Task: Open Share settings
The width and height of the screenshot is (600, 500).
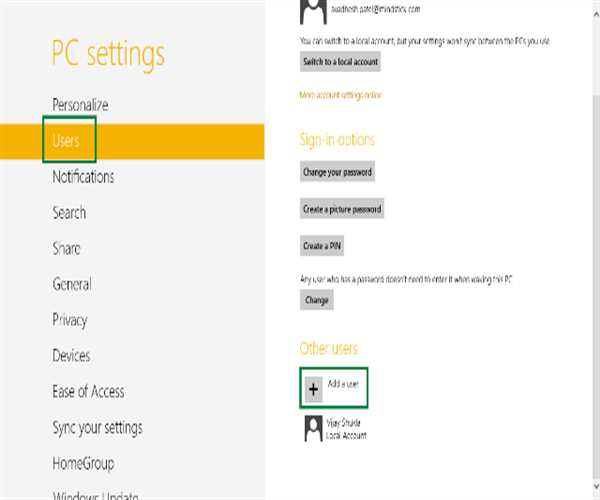Action: click(x=66, y=249)
